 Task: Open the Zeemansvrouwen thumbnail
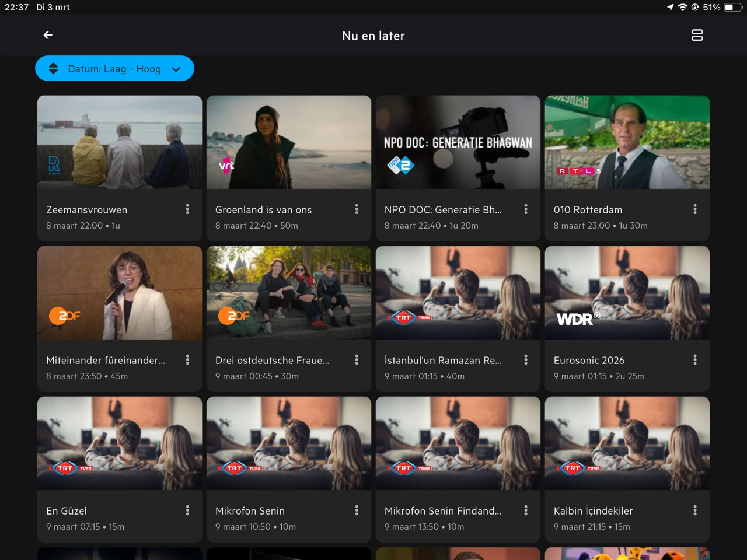120,142
